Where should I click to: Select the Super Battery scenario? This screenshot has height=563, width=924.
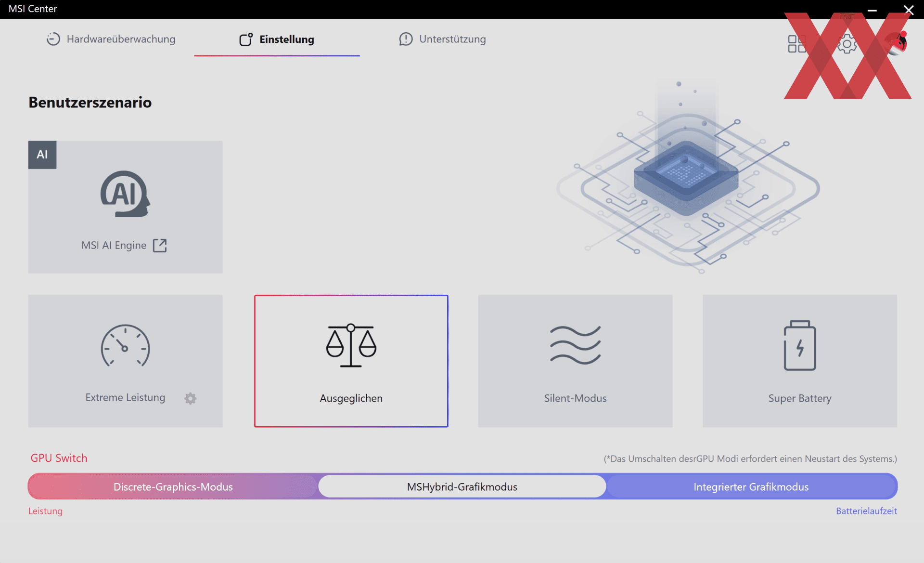[x=800, y=361]
